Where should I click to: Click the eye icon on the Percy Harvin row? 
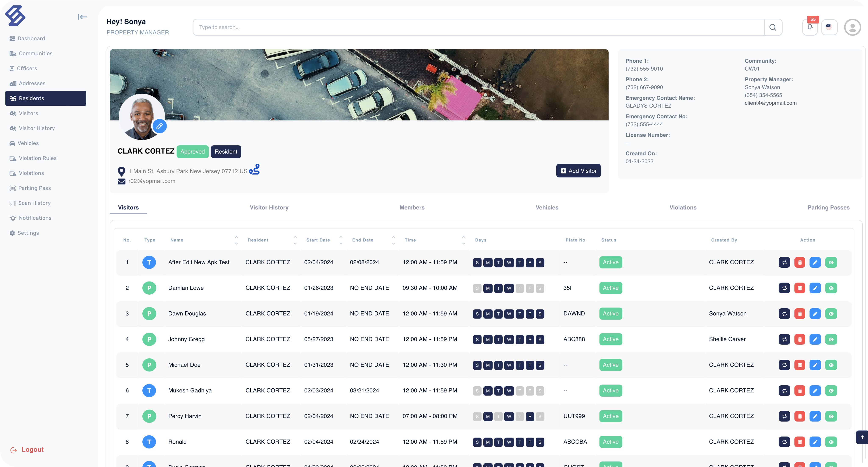pos(831,416)
